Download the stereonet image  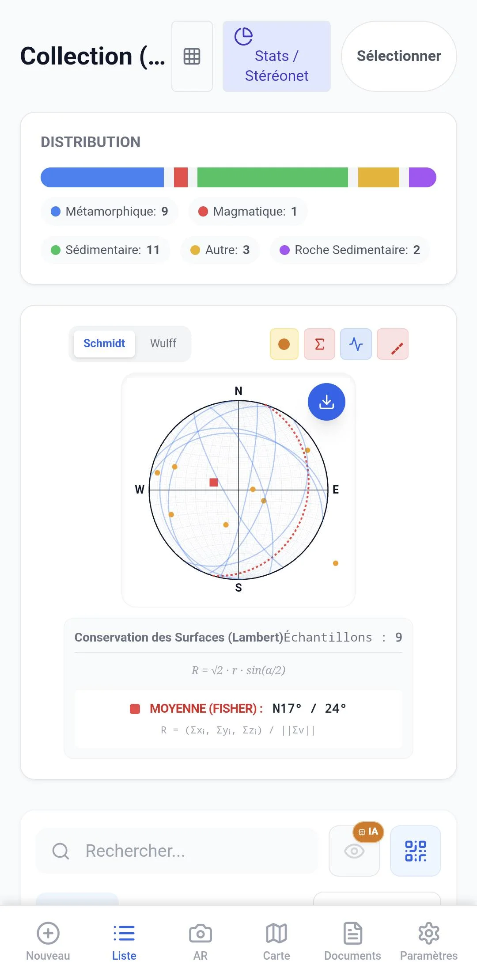point(326,402)
